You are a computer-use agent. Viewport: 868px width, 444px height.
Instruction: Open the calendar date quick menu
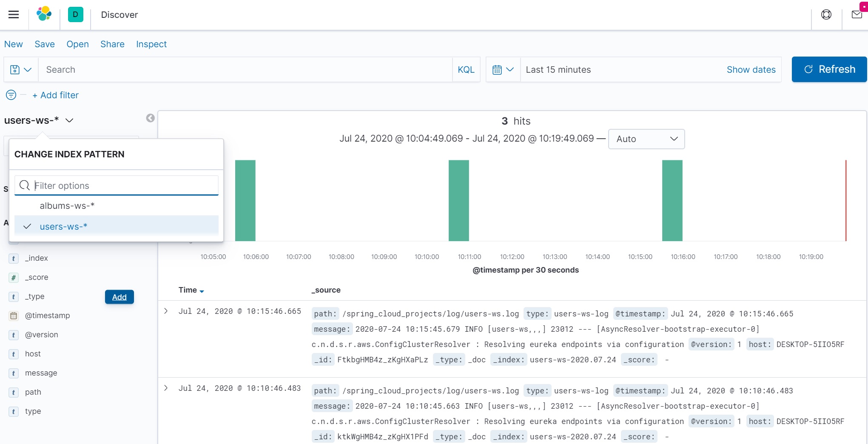coord(503,70)
